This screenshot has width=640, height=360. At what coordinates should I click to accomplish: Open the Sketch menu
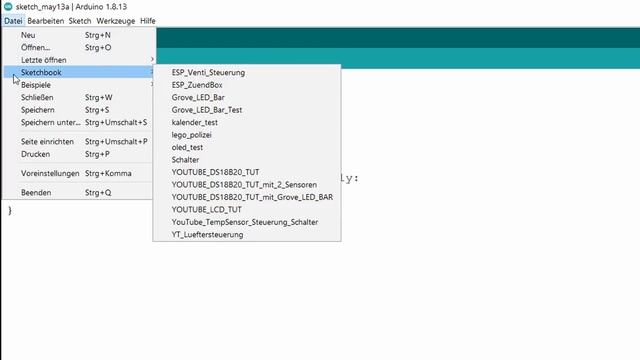click(x=80, y=21)
